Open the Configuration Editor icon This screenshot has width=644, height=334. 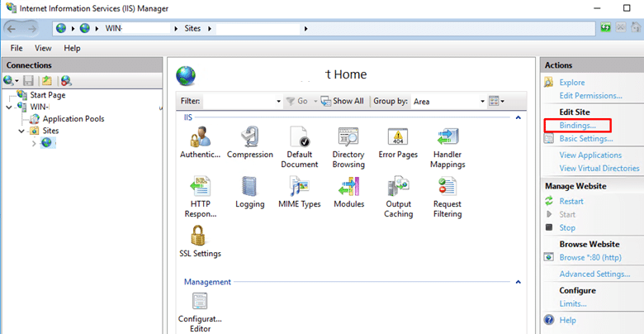[x=200, y=302]
